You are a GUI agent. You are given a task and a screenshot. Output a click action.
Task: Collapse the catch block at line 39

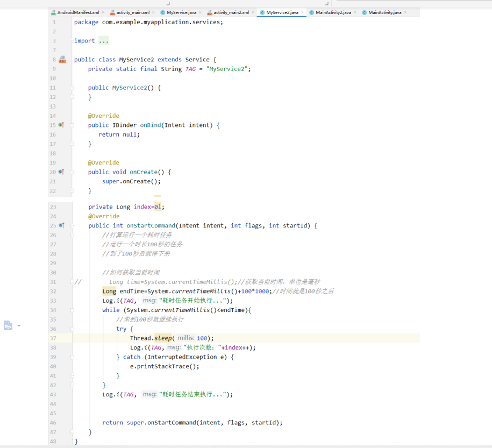tap(72, 357)
